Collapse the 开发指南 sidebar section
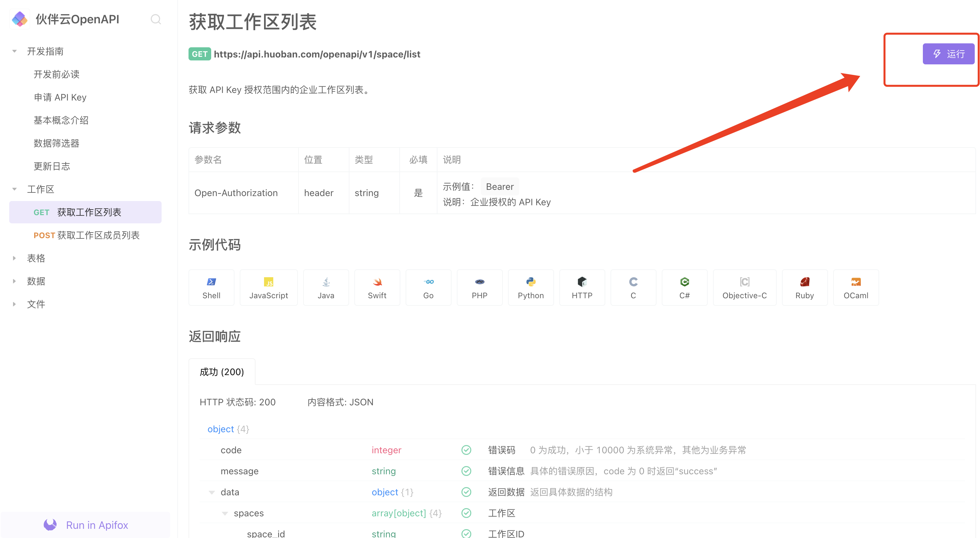Image resolution: width=980 pixels, height=538 pixels. click(14, 51)
